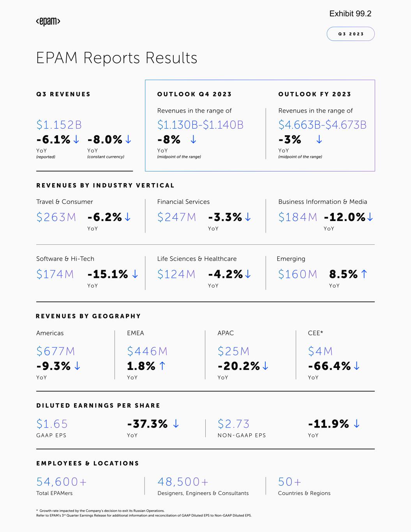Click the EPAM Reports Results title
Viewport: 411px width, 532px height.
(x=116, y=58)
